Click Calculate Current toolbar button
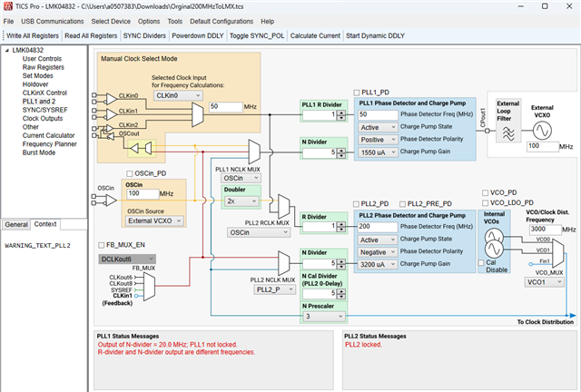Screen dimensions: 581x392 [x=315, y=36]
